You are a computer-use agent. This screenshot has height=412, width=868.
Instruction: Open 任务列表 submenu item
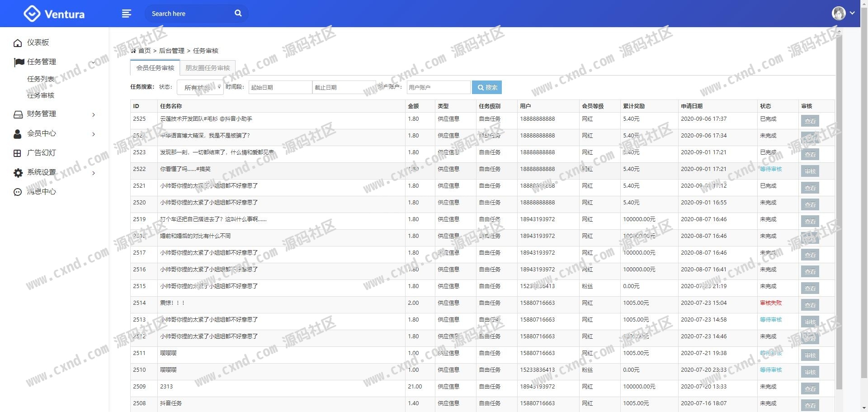point(41,79)
